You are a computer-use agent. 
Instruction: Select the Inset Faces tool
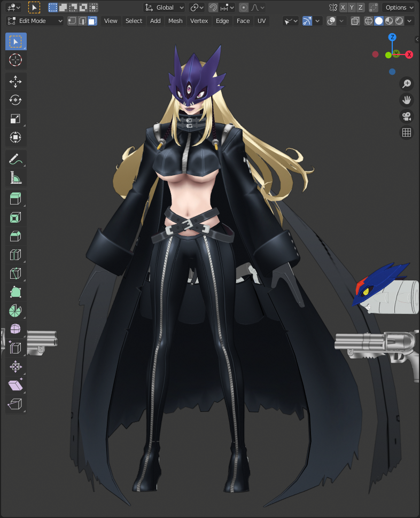click(x=16, y=217)
